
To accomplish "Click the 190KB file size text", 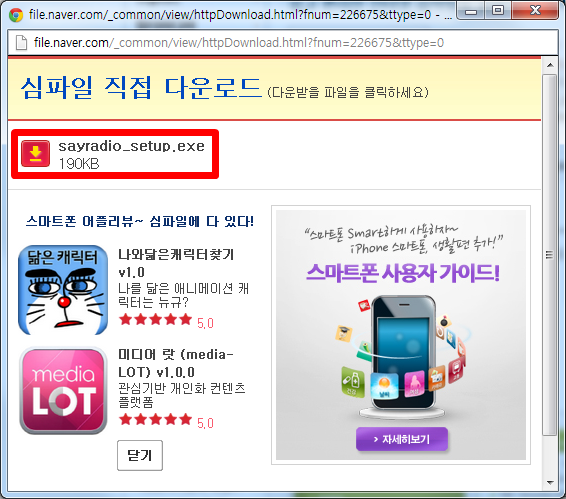I will [79, 164].
